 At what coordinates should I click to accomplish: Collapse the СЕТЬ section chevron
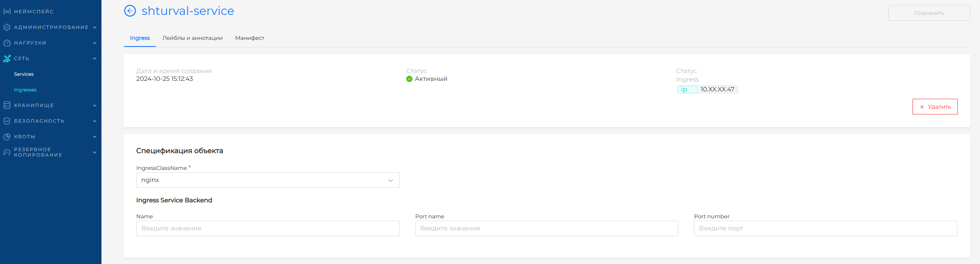coord(94,59)
